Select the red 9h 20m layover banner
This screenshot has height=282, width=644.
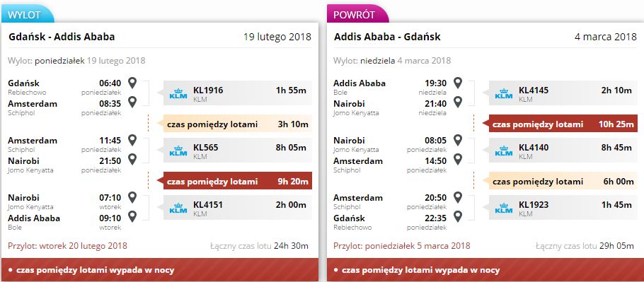point(235,181)
